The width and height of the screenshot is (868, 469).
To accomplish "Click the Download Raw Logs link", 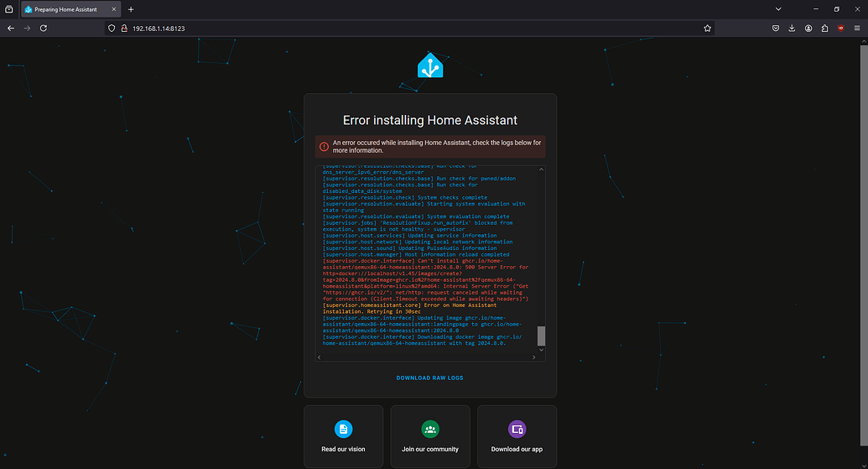I will click(430, 378).
